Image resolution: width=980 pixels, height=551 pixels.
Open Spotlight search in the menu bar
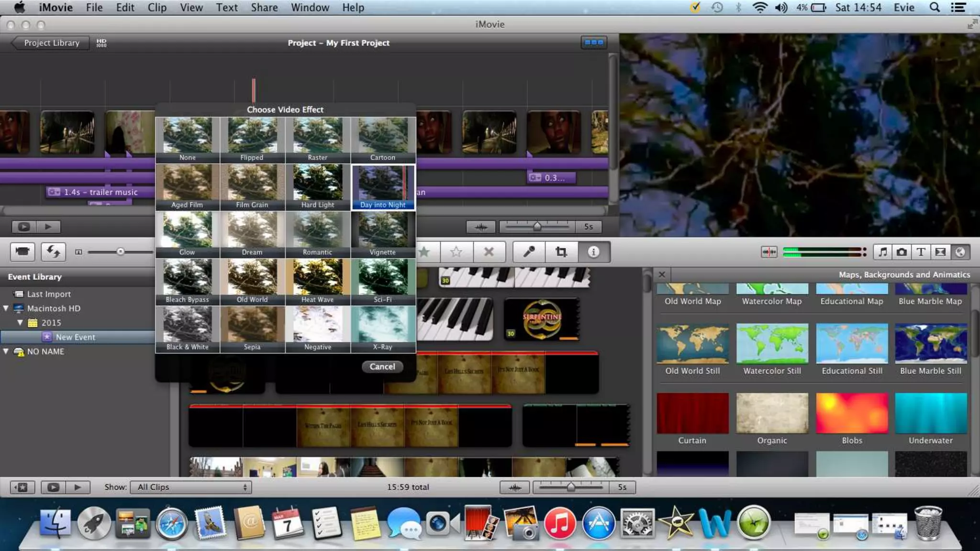coord(935,8)
